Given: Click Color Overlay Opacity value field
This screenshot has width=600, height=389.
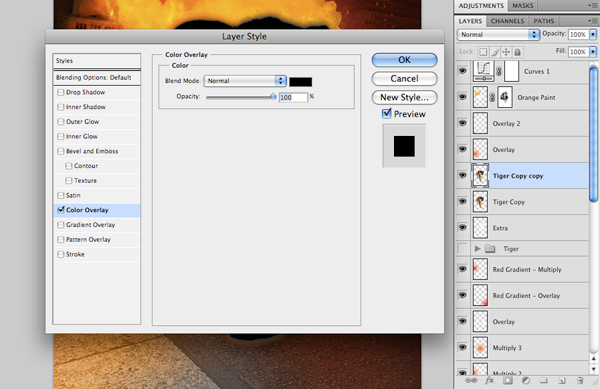Looking at the screenshot, I should 293,97.
